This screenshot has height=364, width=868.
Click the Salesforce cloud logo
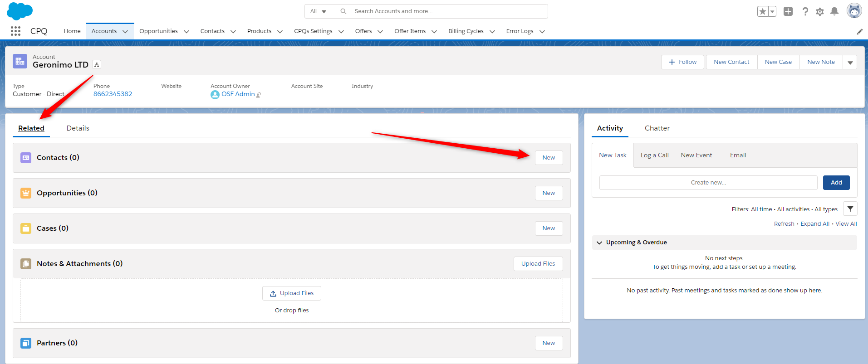coord(20,11)
